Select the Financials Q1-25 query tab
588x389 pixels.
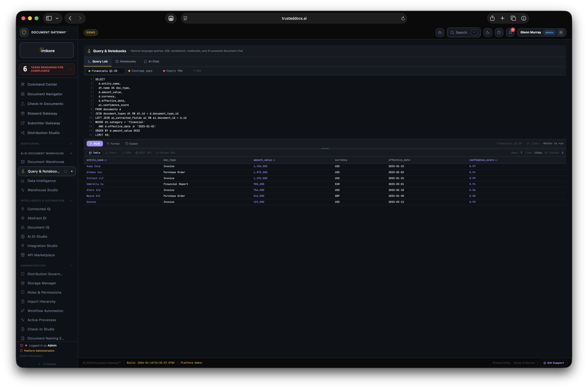click(x=105, y=71)
